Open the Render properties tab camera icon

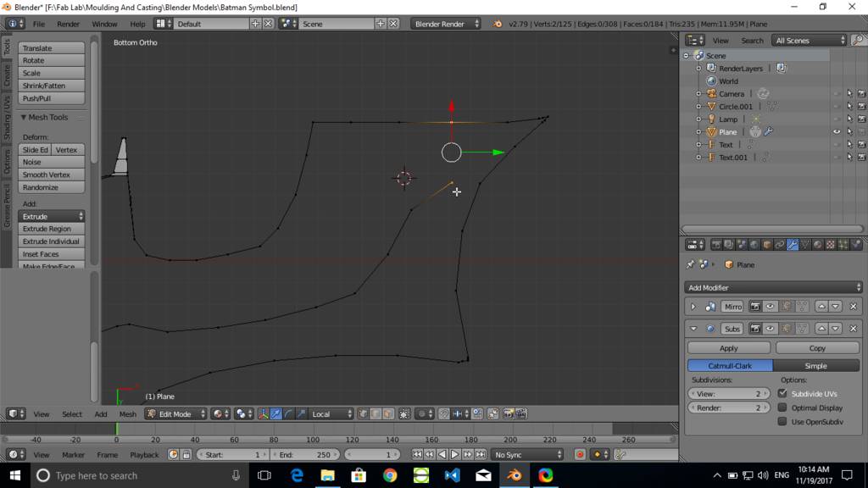point(715,245)
